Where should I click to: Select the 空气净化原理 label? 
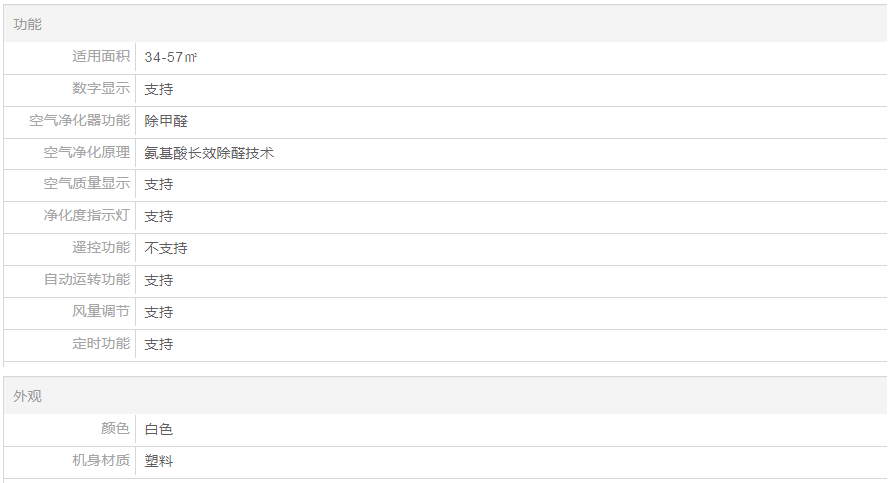click(87, 153)
